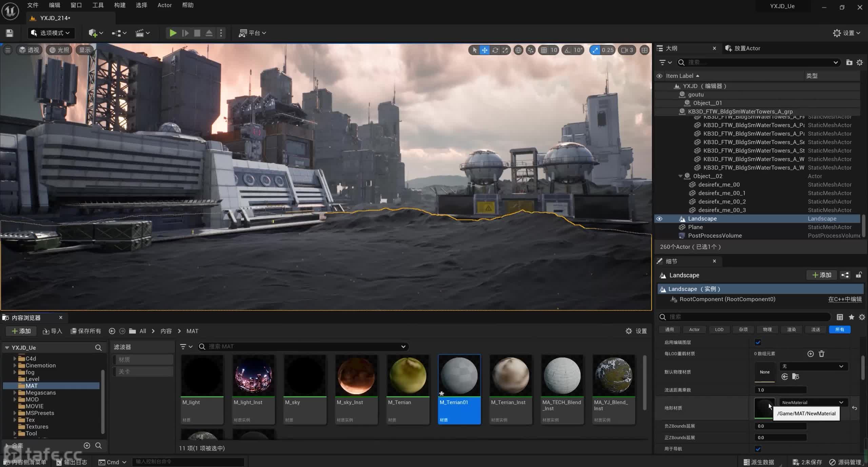
Task: Delete all 每LOD重载材质 array elements trash icon
Action: point(822,354)
